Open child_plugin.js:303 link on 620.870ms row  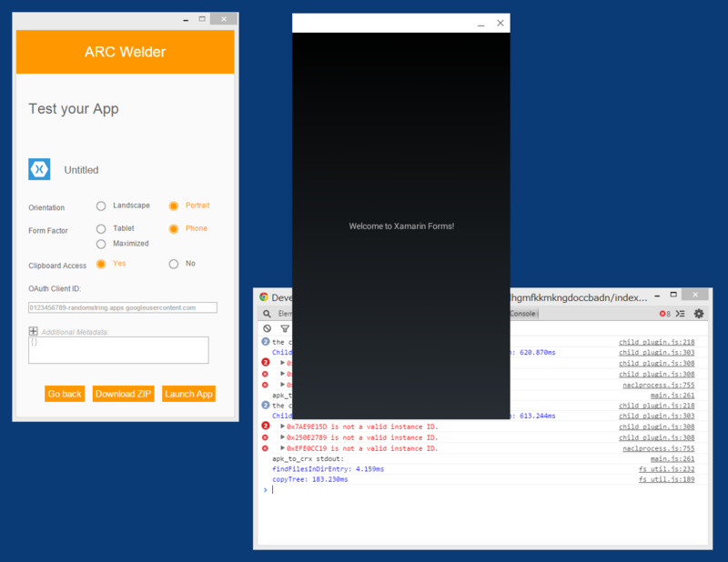pyautogui.click(x=656, y=353)
